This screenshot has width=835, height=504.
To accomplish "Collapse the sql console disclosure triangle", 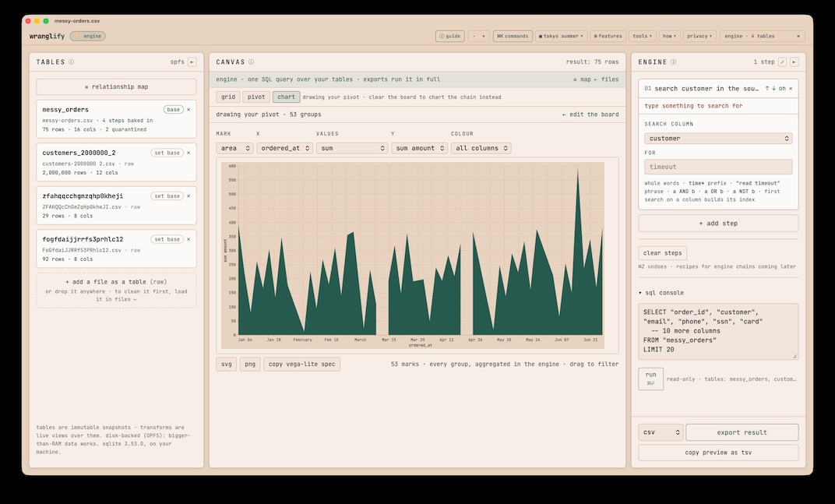I will [640, 293].
